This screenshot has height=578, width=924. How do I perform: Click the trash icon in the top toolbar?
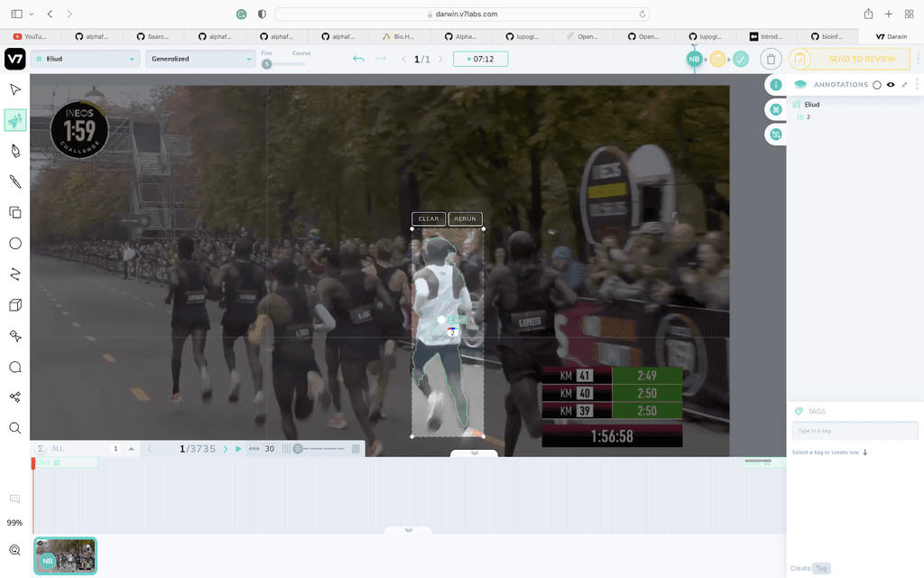tap(771, 58)
